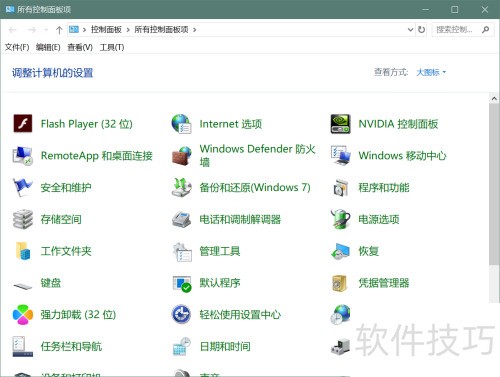Open the 工具(T) menu

click(112, 47)
